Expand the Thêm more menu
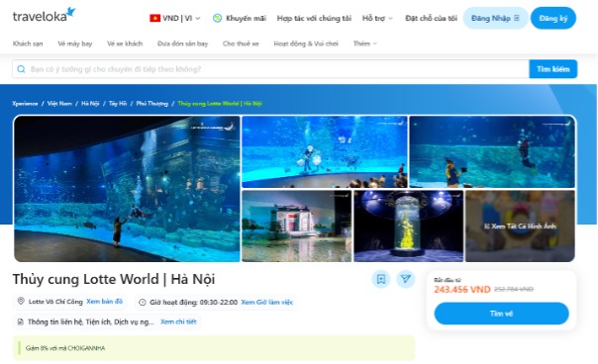The width and height of the screenshot is (598, 364). pos(365,44)
